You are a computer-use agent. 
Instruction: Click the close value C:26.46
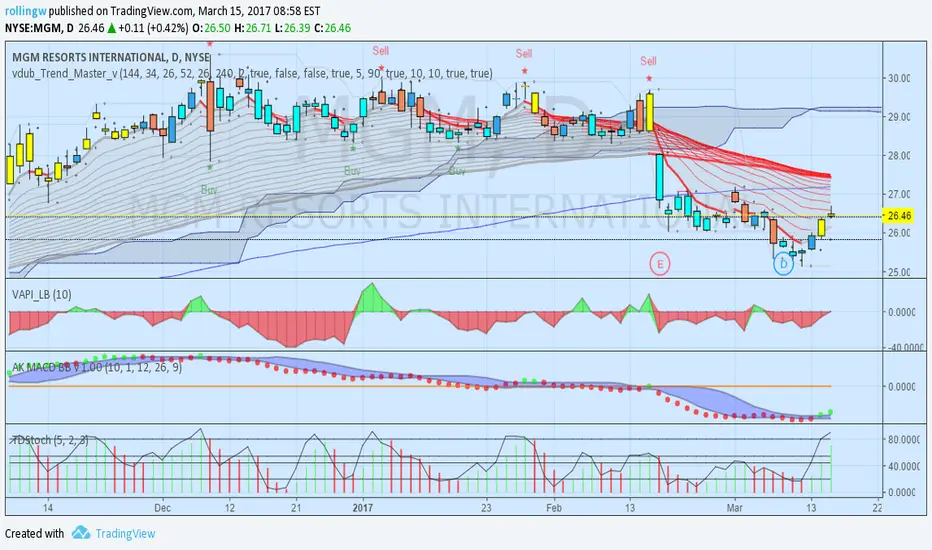pyautogui.click(x=332, y=28)
